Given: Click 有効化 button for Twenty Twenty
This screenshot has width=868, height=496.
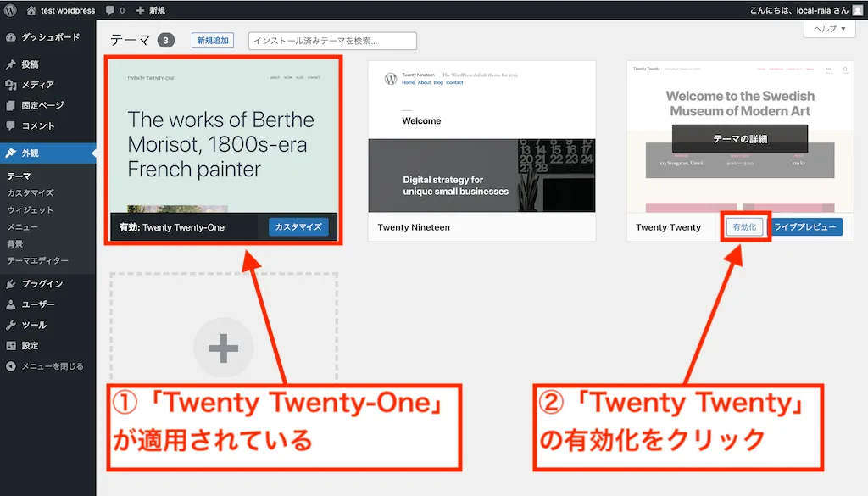Looking at the screenshot, I should [x=744, y=227].
